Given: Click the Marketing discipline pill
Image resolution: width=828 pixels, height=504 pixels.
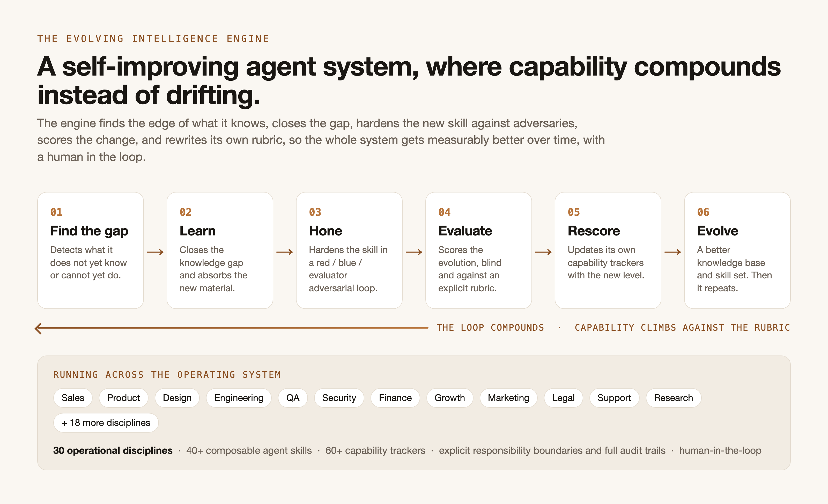Looking at the screenshot, I should click(x=508, y=398).
